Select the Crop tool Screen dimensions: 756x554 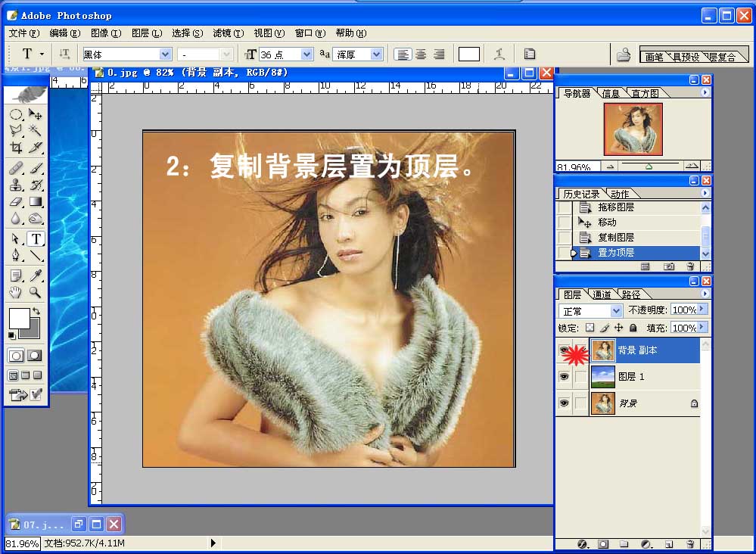pyautogui.click(x=16, y=148)
